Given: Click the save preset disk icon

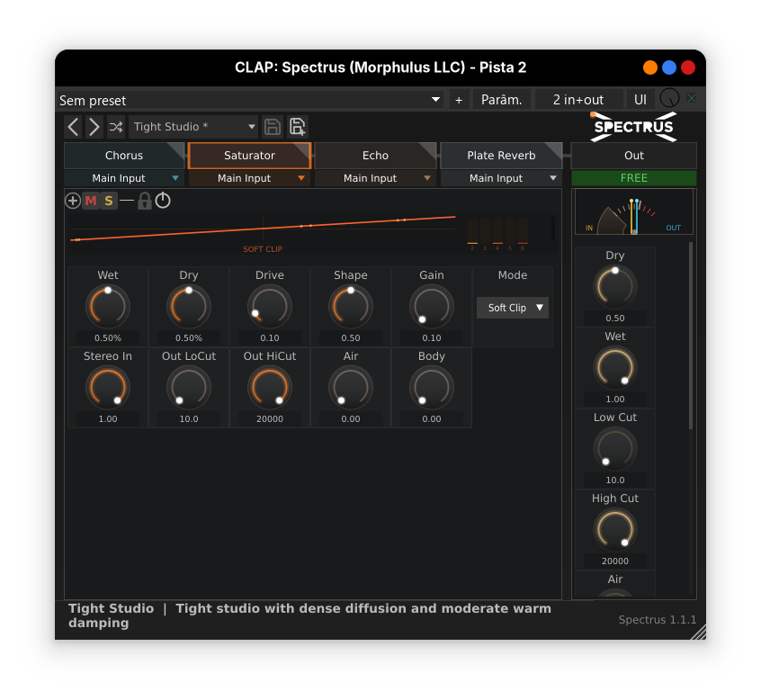Looking at the screenshot, I should [272, 127].
